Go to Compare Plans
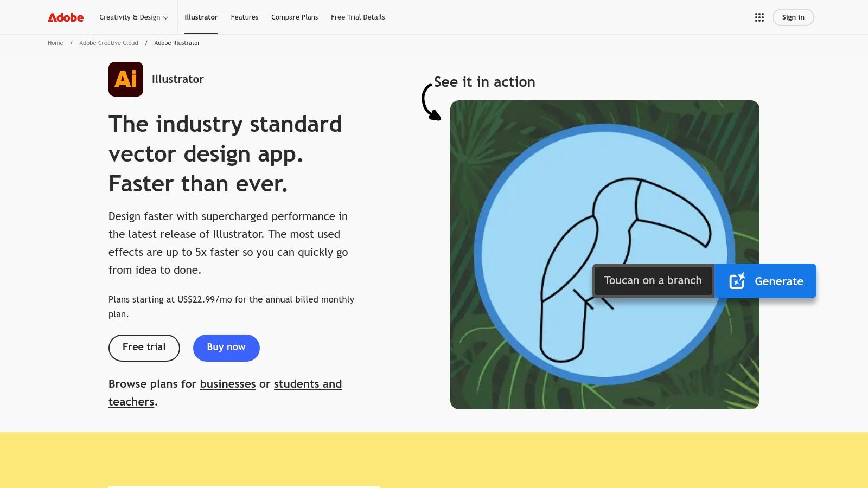This screenshot has width=868, height=488. [x=295, y=17]
